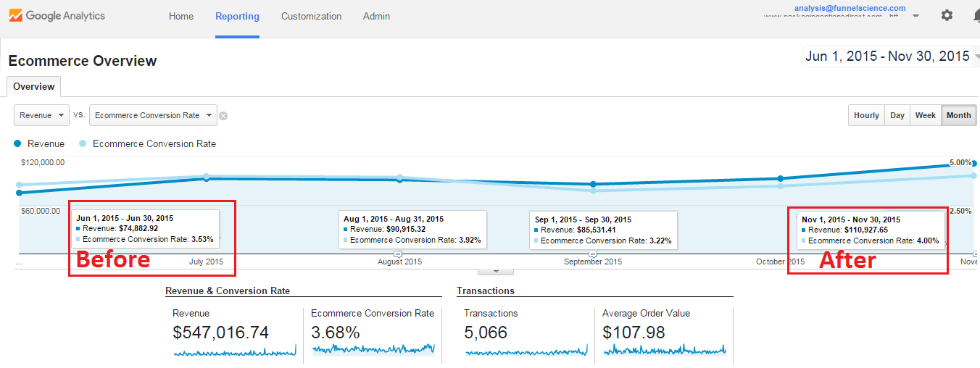Click the Revenue sparkline chart
This screenshot has height=368, width=980.
tap(234, 350)
